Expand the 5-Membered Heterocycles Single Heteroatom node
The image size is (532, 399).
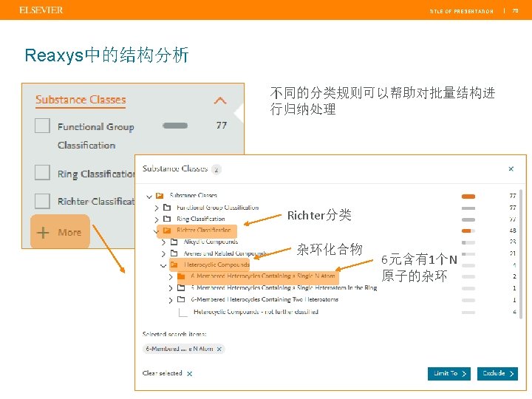tap(171, 288)
